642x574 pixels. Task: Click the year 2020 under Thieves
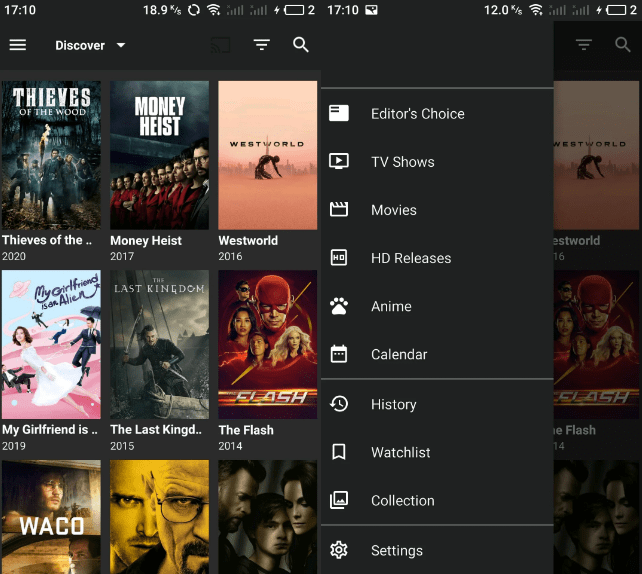click(14, 256)
